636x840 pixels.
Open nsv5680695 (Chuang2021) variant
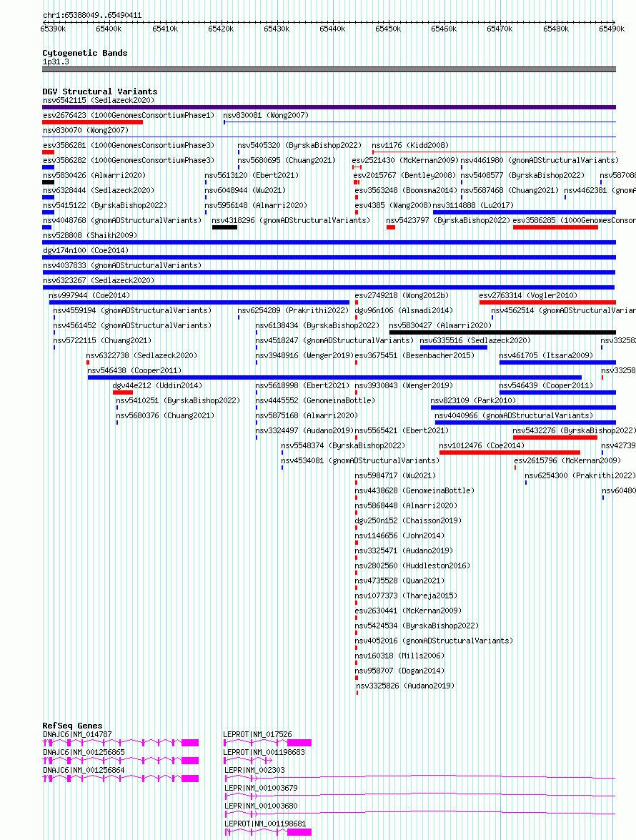pos(287,160)
